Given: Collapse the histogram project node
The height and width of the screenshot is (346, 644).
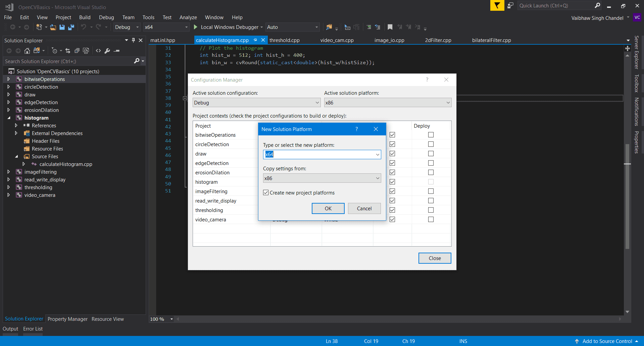Looking at the screenshot, I should (x=9, y=118).
